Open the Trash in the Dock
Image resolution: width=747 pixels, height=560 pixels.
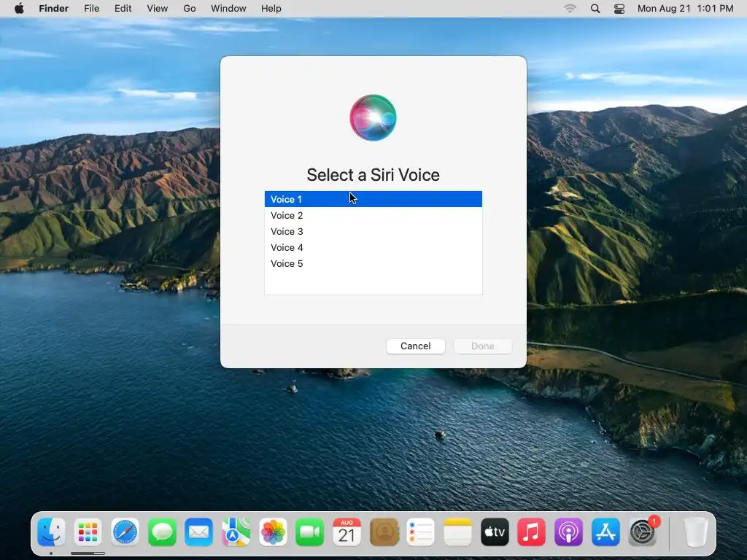pos(695,532)
